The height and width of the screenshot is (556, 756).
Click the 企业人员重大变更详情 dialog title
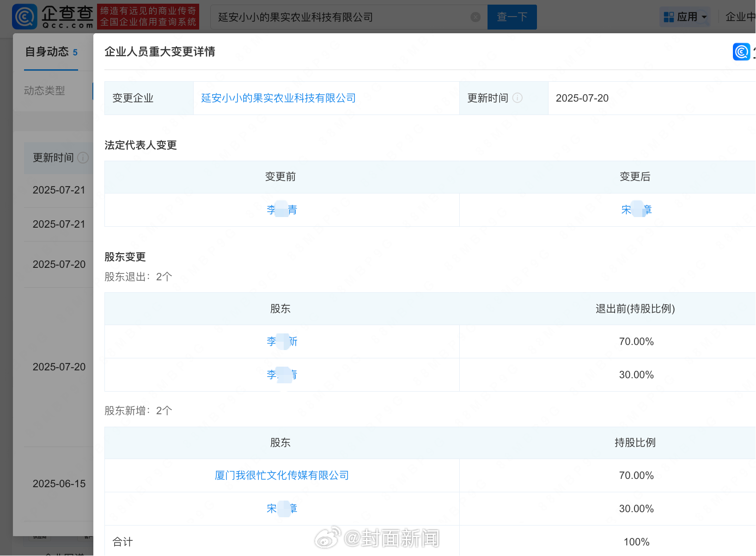click(160, 52)
